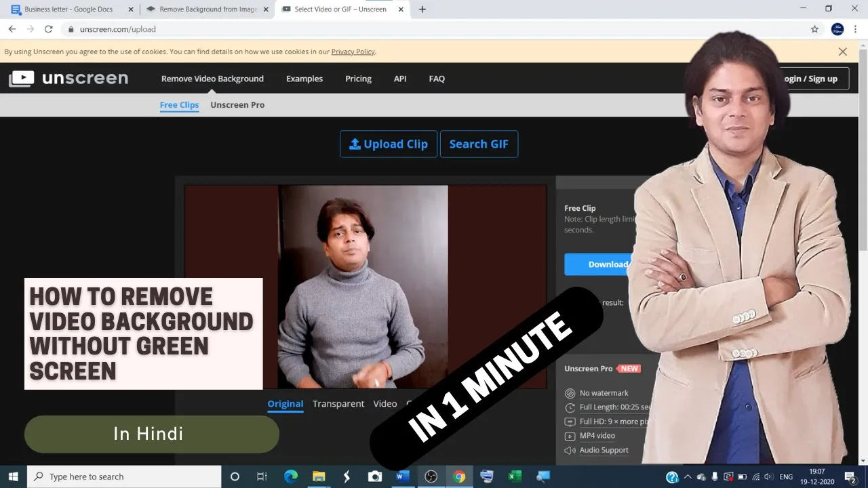
Task: Click the Search GIF button
Action: click(x=479, y=144)
